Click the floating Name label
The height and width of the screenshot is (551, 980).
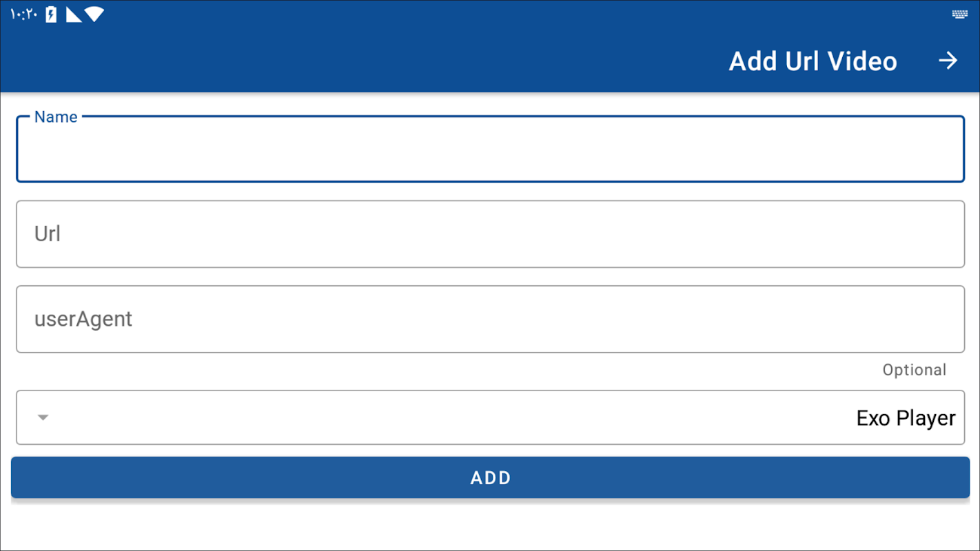(56, 117)
